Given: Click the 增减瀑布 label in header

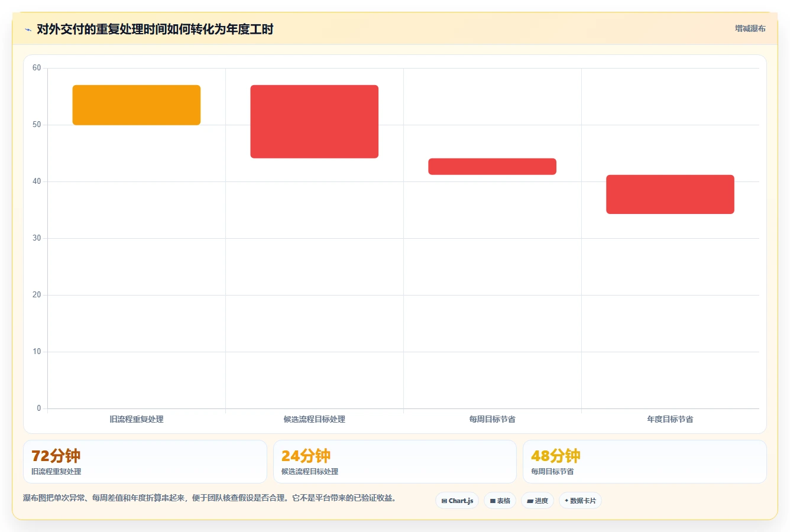Looking at the screenshot, I should point(750,28).
